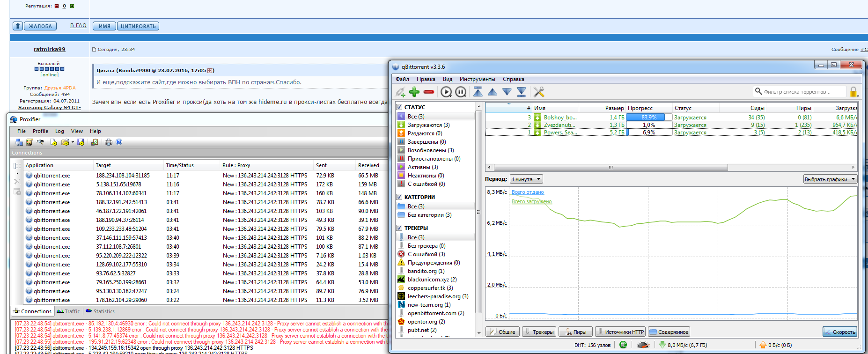This screenshot has width=868, height=354.
Task: Move torrent to top of queue icon
Action: [478, 92]
